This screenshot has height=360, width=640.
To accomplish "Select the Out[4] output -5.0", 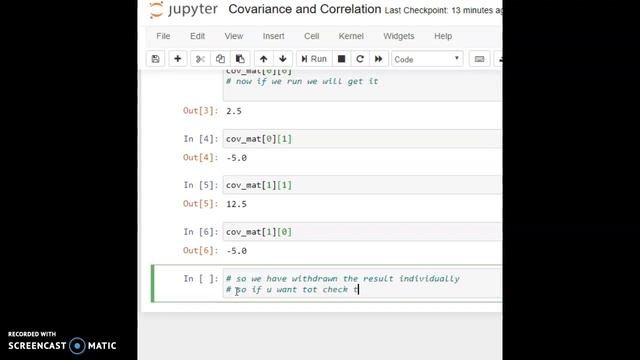I will click(x=236, y=158).
